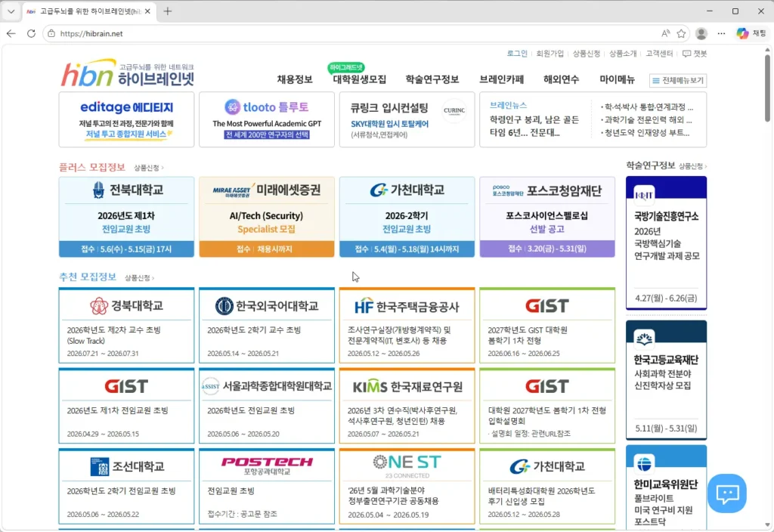
Task: Open 브레인뉴스 headline 학령인구 붕괴
Action: pos(534,126)
